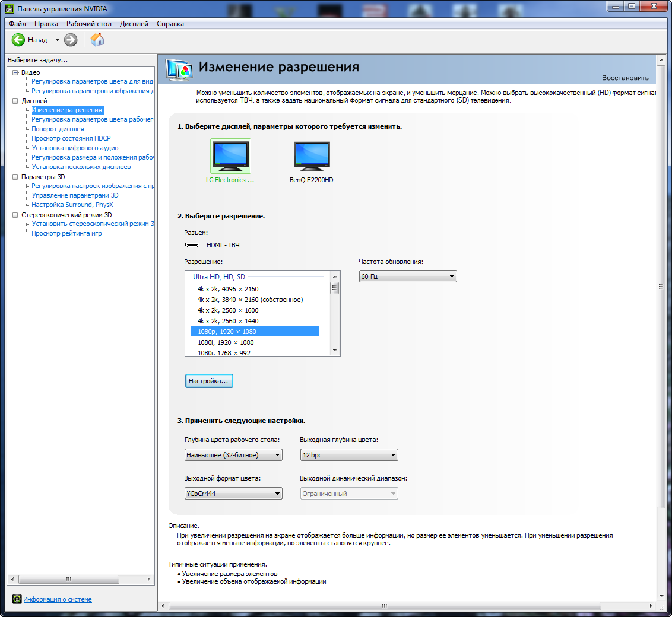Click the Настройка... button

(208, 381)
